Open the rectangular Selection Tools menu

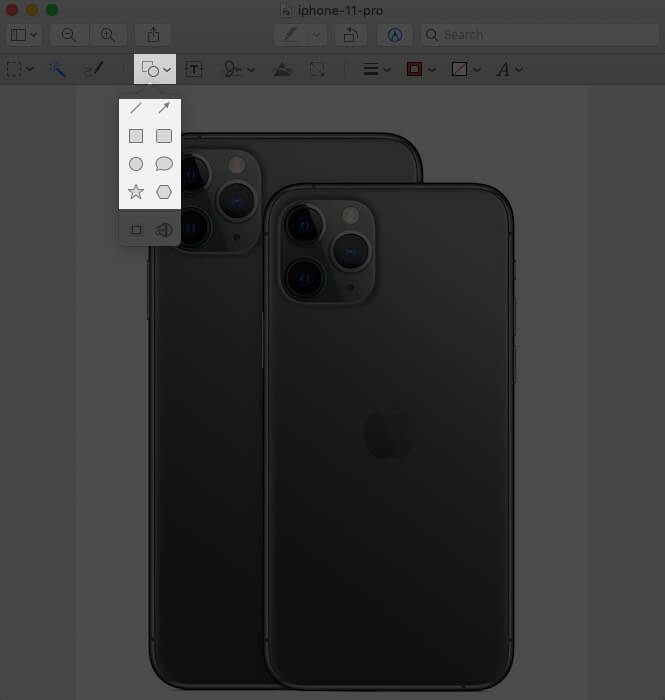point(20,69)
